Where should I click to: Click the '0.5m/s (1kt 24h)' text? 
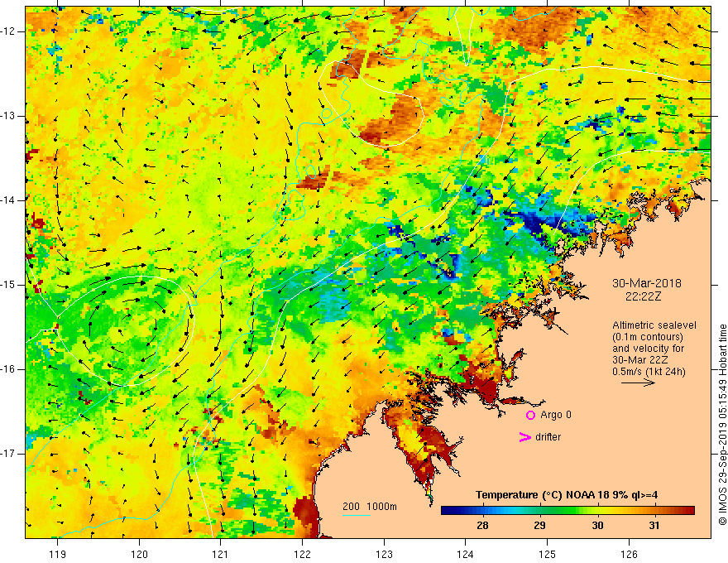[649, 372]
